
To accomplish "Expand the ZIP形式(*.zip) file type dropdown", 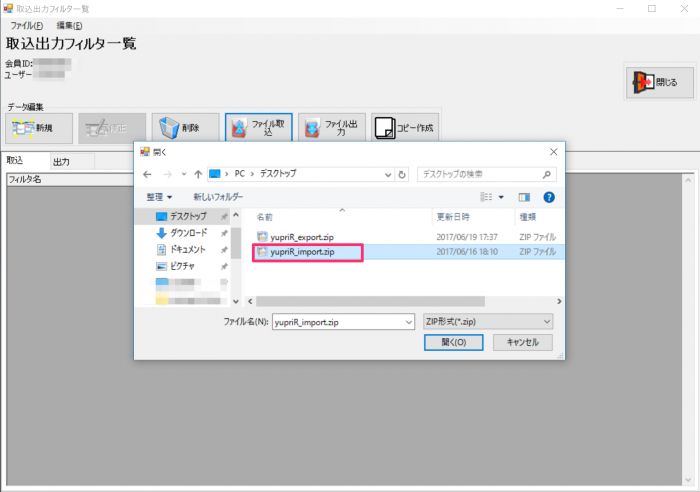I will 546,321.
